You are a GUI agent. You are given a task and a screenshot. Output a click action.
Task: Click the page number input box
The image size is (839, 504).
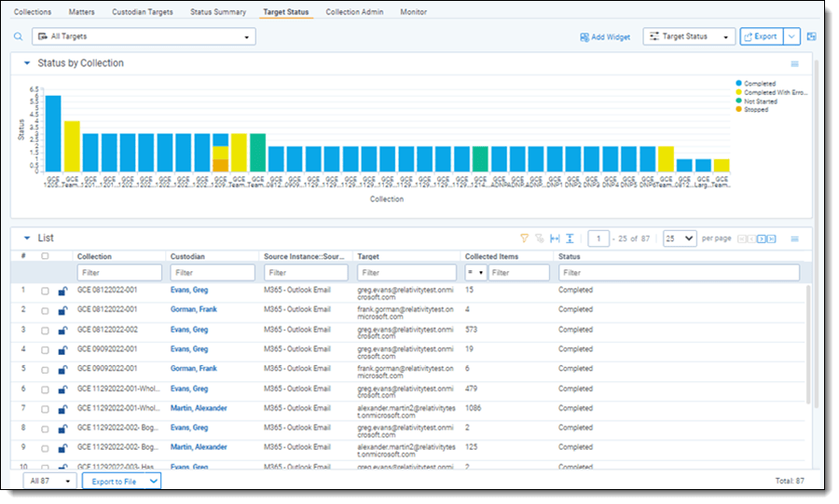click(598, 238)
